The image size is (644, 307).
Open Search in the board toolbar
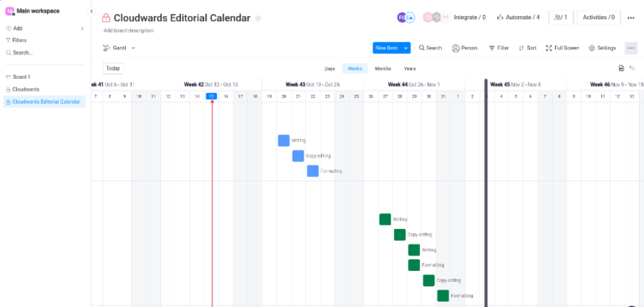pos(430,48)
